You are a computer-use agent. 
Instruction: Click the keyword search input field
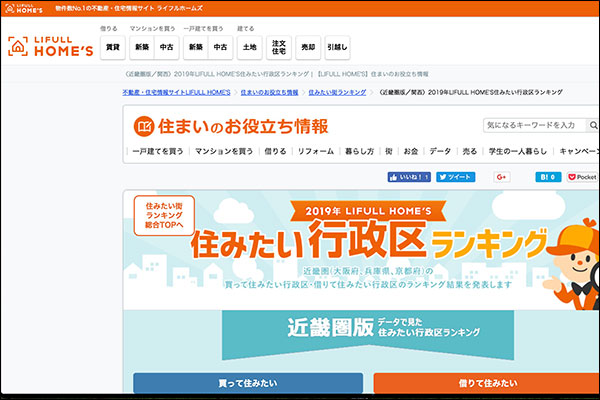(x=530, y=125)
